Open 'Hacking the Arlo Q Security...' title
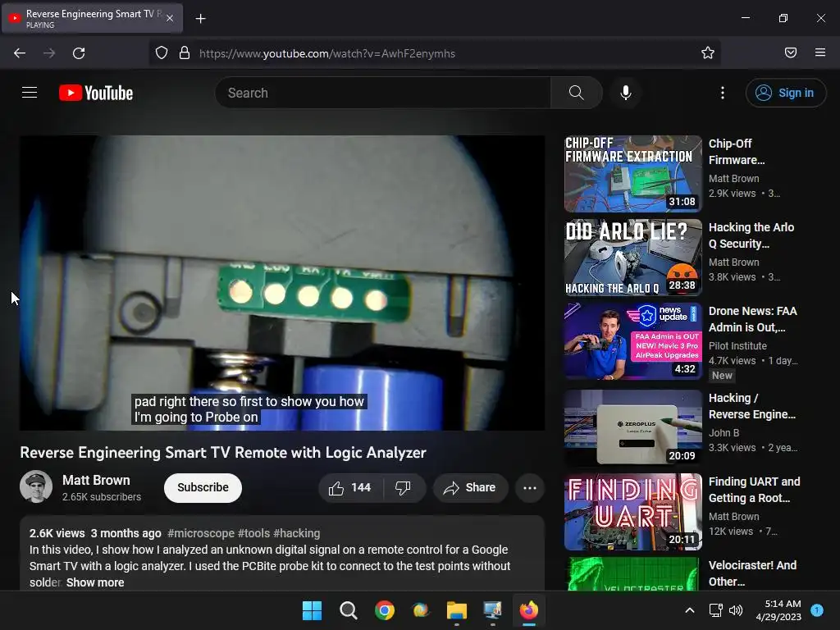 (751, 235)
